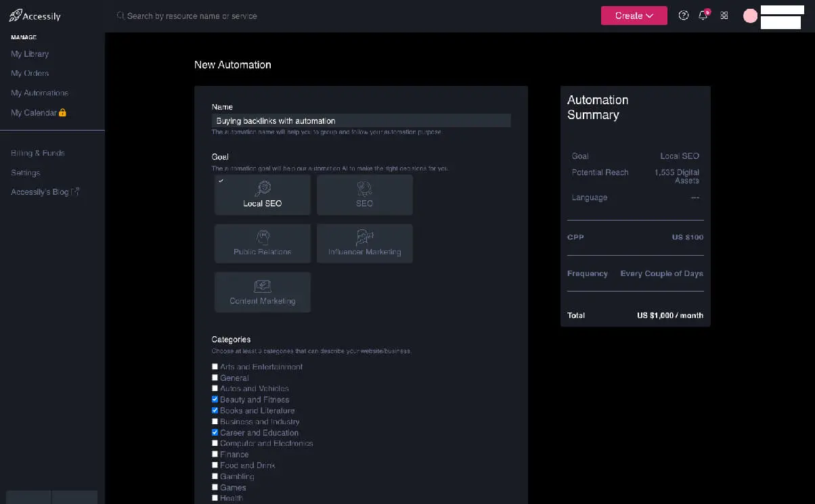Open My Calendar in sidebar

pyautogui.click(x=34, y=112)
